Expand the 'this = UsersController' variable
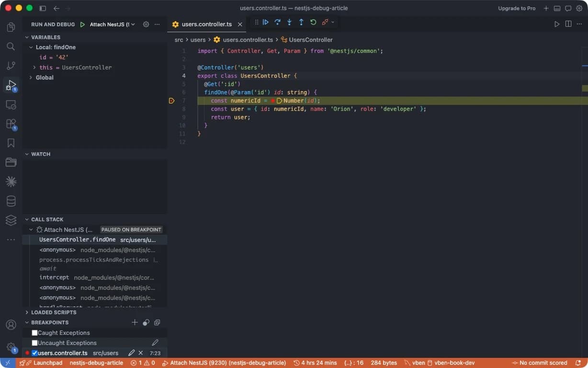The height and width of the screenshot is (368, 588). [34, 68]
